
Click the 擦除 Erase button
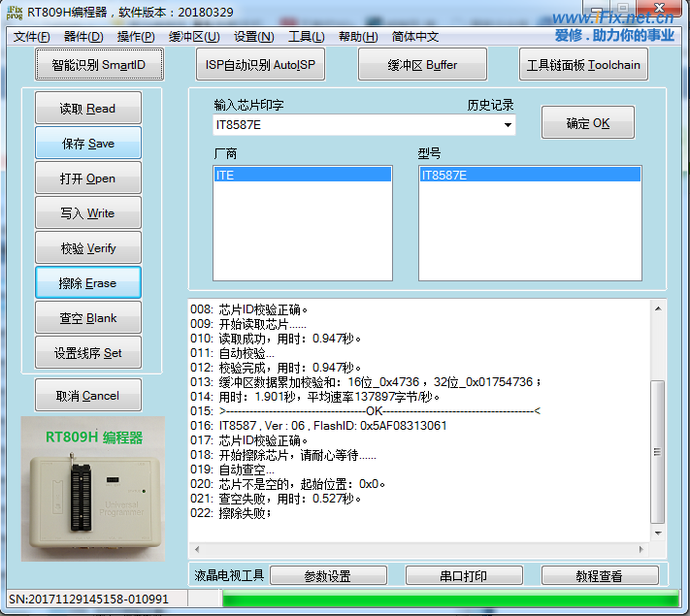tap(88, 282)
